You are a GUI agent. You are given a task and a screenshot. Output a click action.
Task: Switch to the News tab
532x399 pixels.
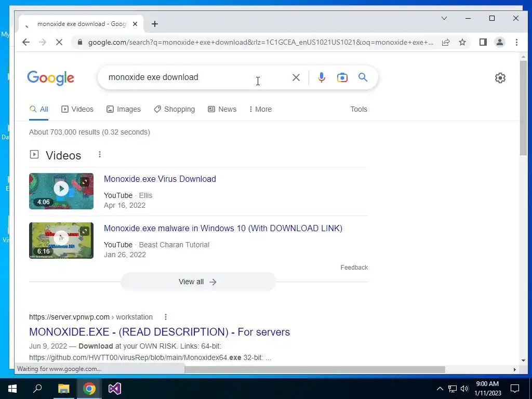pos(222,109)
